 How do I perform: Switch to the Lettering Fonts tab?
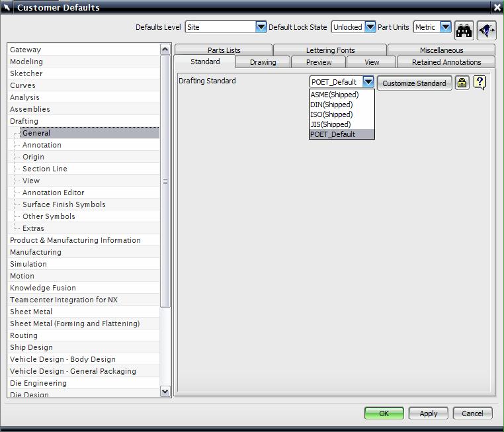(330, 50)
